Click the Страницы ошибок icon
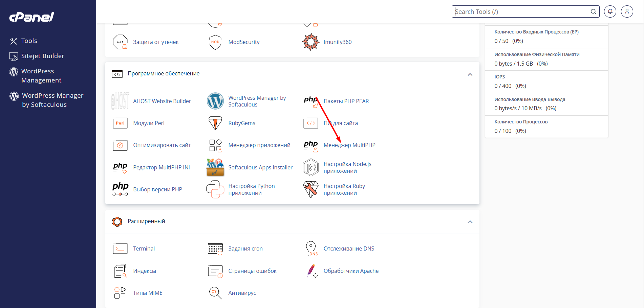 (215, 271)
